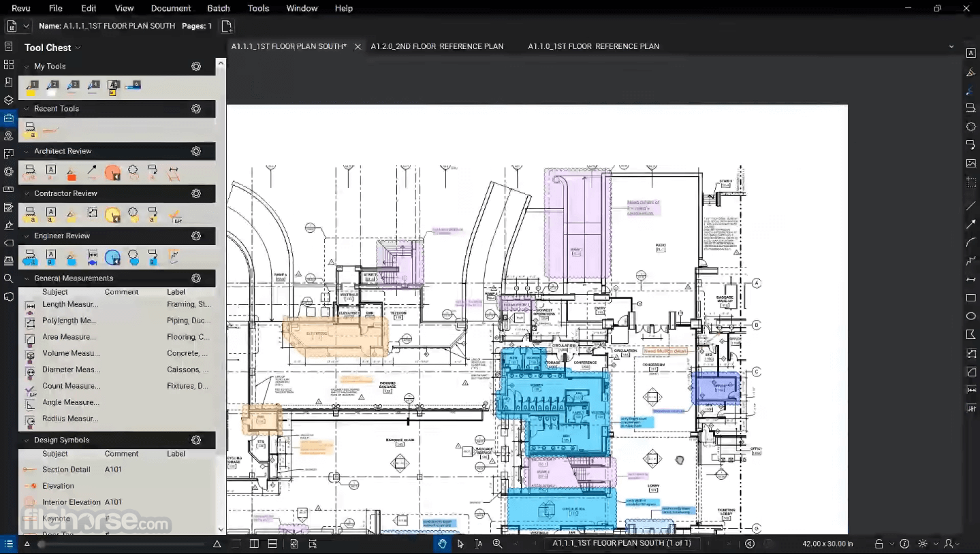This screenshot has width=980, height=554.
Task: Collapse the General Measurements section
Action: [27, 278]
